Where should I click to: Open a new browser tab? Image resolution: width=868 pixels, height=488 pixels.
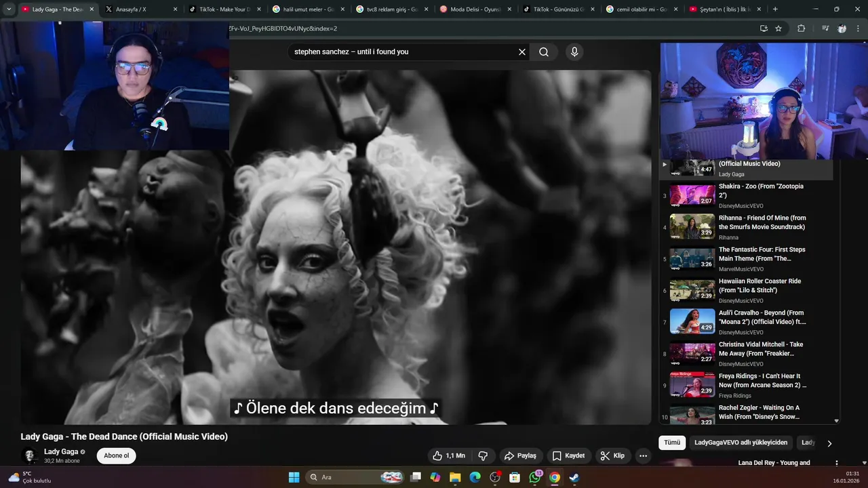tap(775, 9)
